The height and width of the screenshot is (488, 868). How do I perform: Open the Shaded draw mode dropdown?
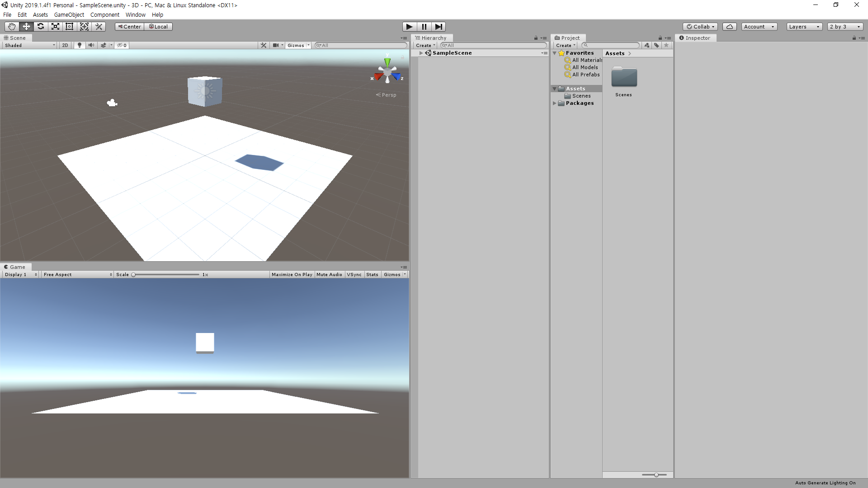point(30,45)
